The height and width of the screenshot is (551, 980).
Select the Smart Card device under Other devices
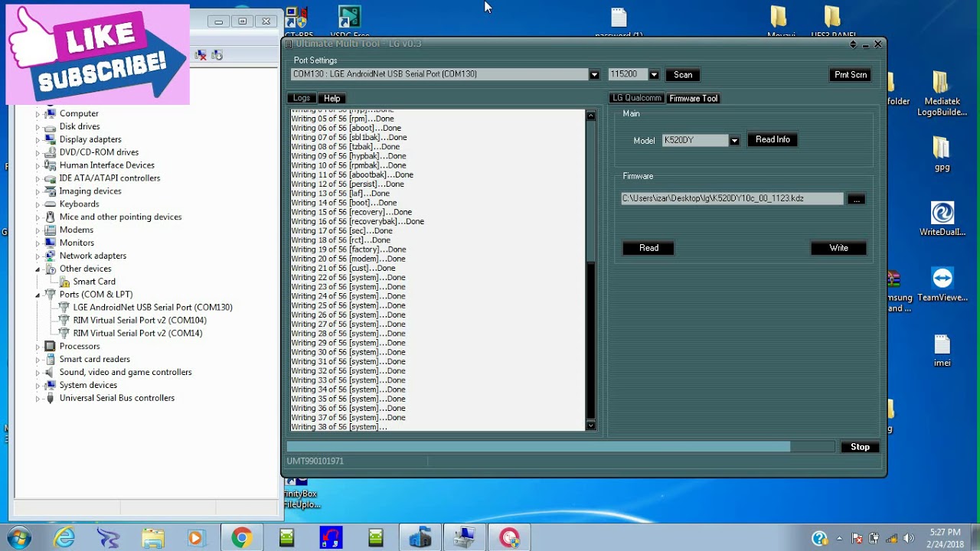pyautogui.click(x=94, y=282)
